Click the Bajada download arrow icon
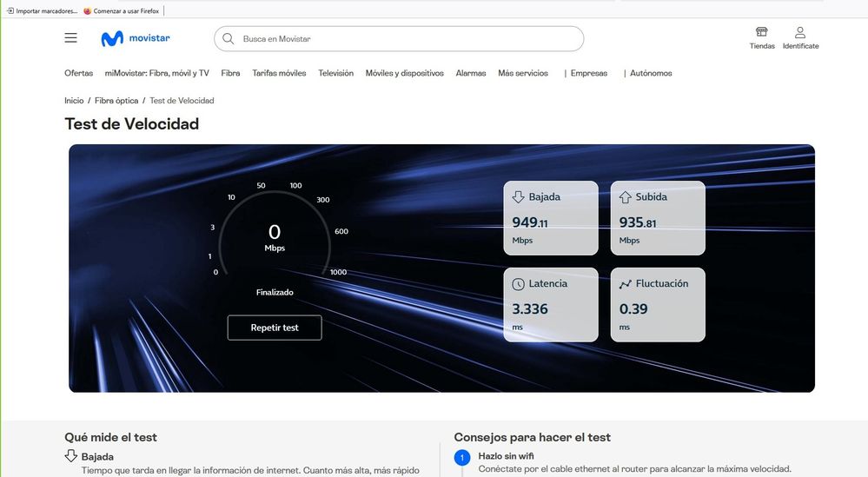The height and width of the screenshot is (477, 868). (x=518, y=197)
